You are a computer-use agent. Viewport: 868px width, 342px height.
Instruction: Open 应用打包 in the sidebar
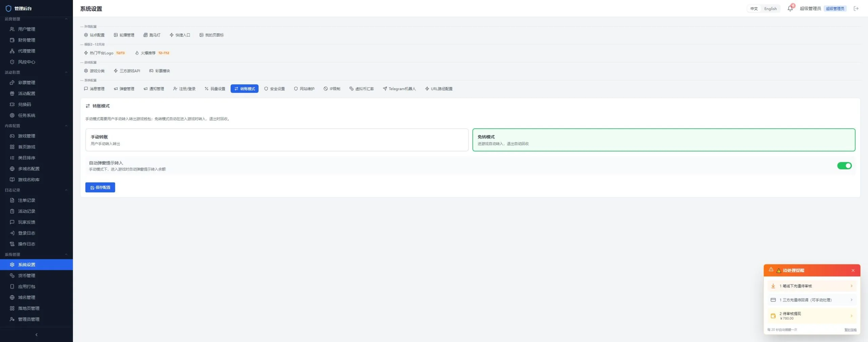pos(36,286)
